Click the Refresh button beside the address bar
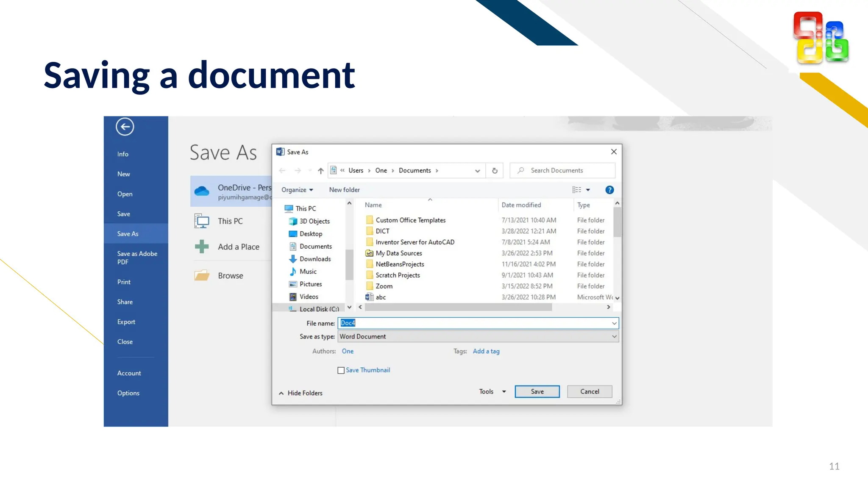Screen dimensions: 868x488 [495, 171]
